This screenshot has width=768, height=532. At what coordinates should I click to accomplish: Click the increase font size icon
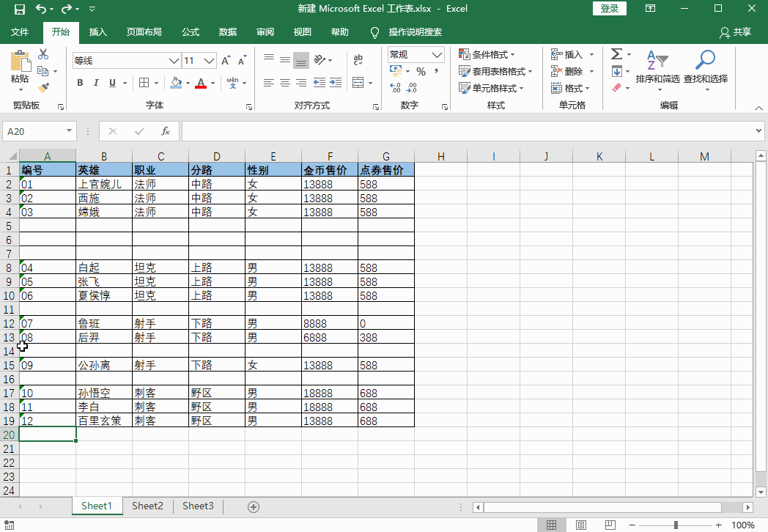pyautogui.click(x=225, y=61)
